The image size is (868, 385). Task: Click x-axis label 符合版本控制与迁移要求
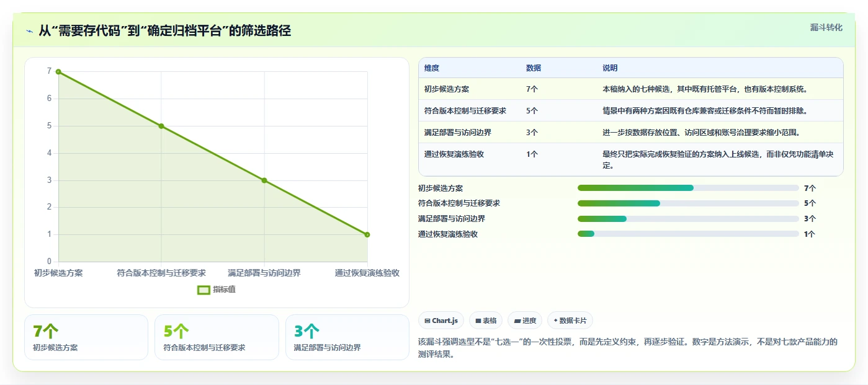161,273
